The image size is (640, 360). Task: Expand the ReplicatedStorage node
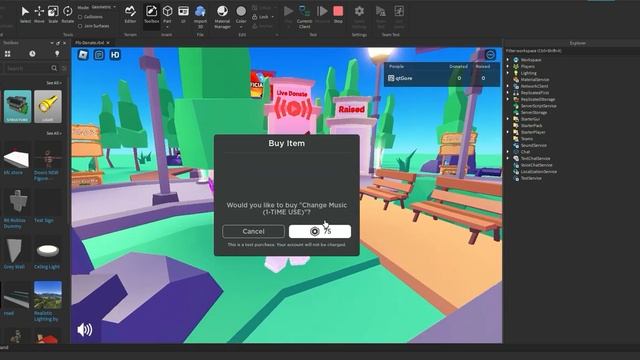click(508, 99)
